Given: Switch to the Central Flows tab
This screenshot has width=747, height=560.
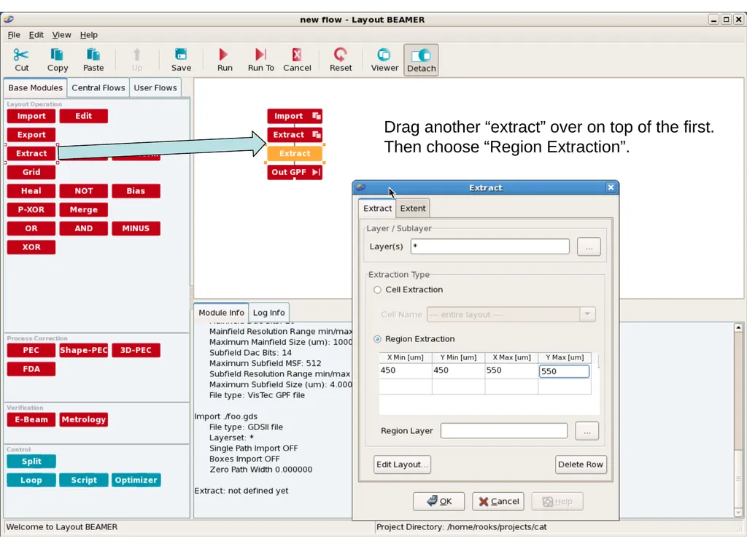Looking at the screenshot, I should click(x=98, y=87).
